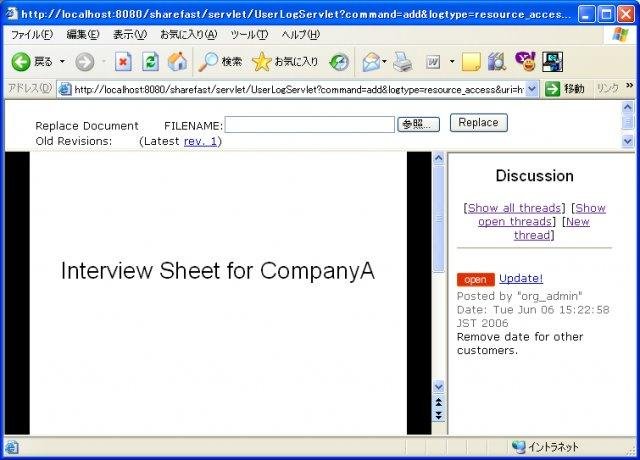Image resolution: width=640 pixels, height=460 pixels.
Task: Open the rev. 1 revision link
Action: pos(200,141)
